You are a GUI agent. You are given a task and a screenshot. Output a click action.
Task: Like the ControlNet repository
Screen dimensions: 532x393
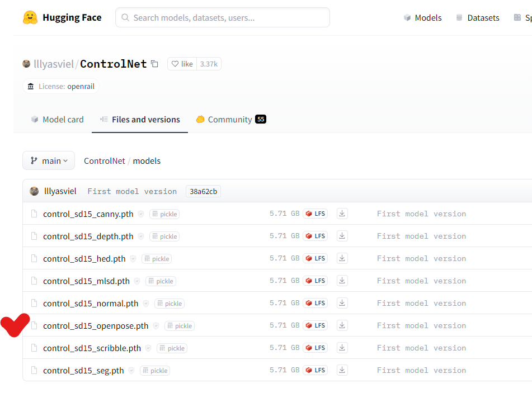point(182,64)
